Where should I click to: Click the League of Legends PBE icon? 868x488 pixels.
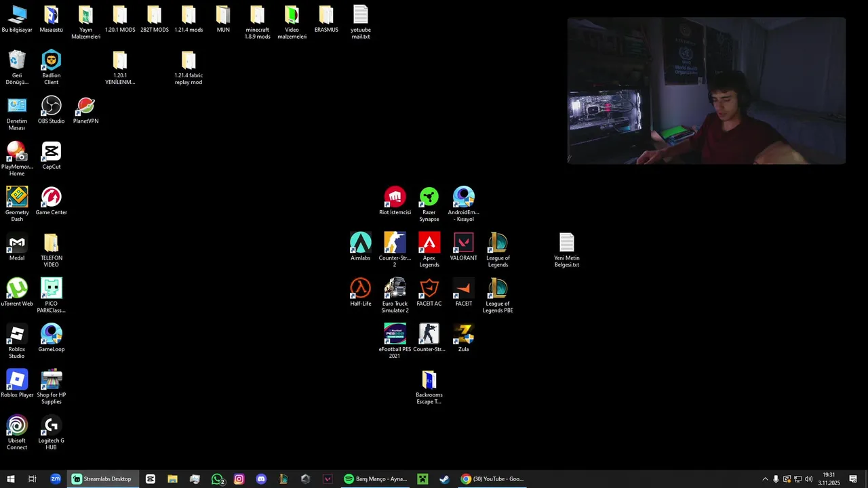click(x=498, y=296)
